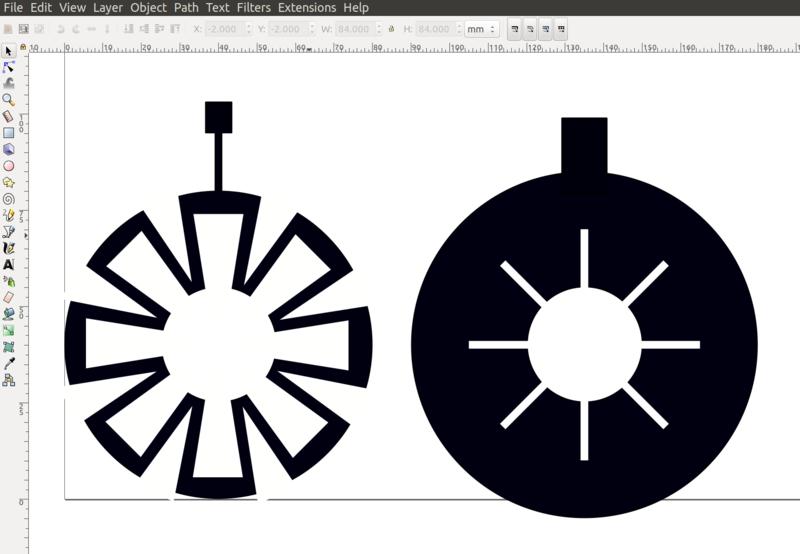Viewport: 800px width, 554px height.
Task: Select the Selector arrow tool
Action: tap(8, 51)
